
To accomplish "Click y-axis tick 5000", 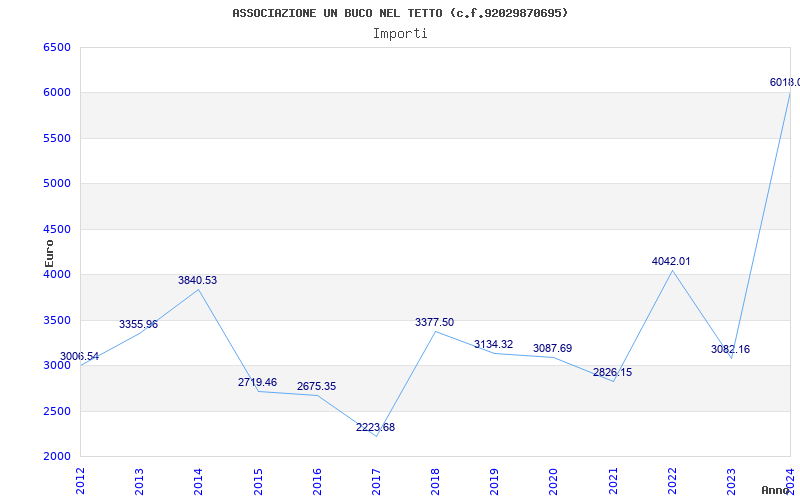I will point(57,184).
